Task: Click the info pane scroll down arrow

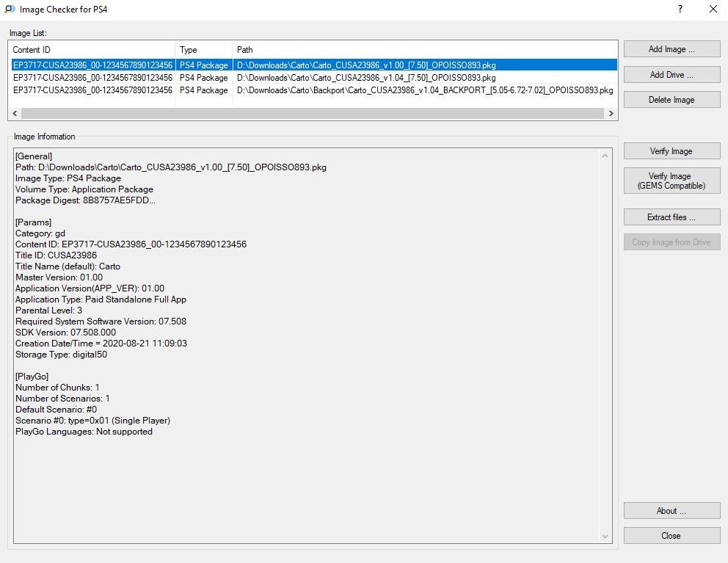Action: point(605,536)
